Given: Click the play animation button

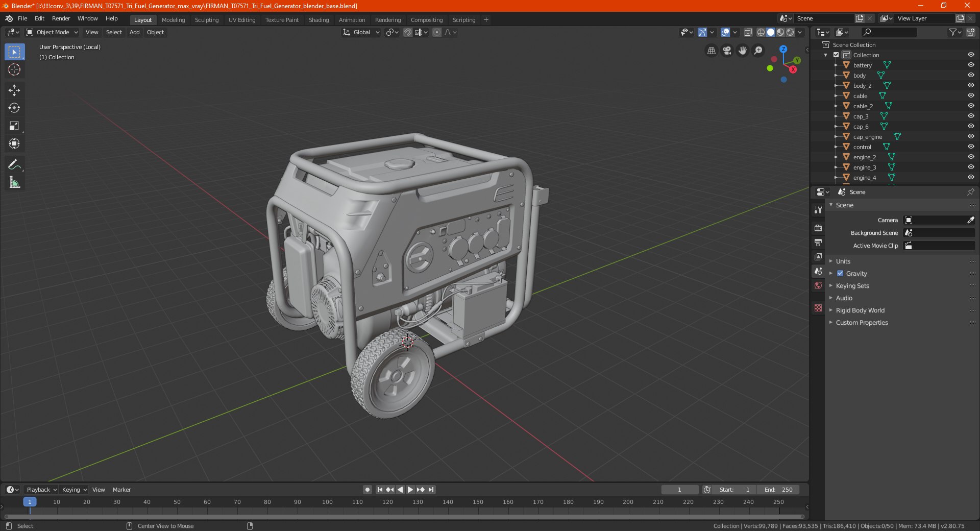Looking at the screenshot, I should coord(410,490).
